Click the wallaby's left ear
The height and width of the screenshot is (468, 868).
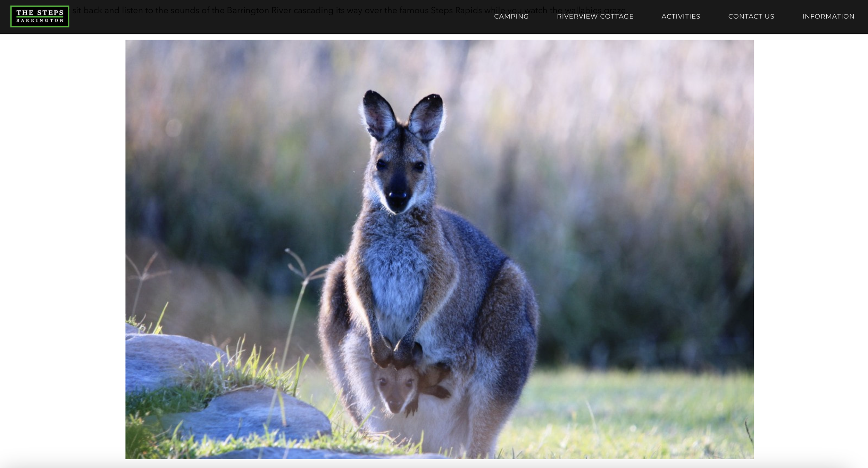(x=378, y=115)
